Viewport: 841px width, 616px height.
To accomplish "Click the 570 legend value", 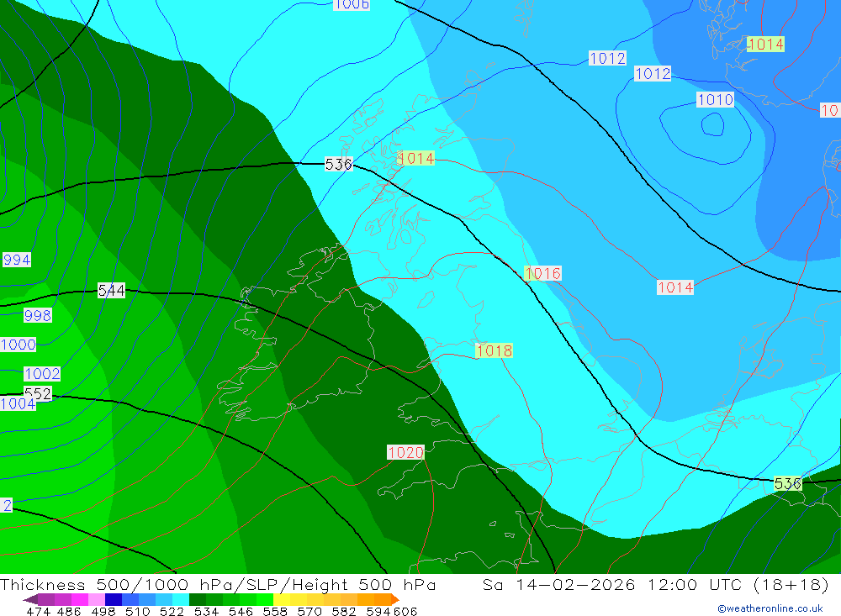I will point(309,611).
